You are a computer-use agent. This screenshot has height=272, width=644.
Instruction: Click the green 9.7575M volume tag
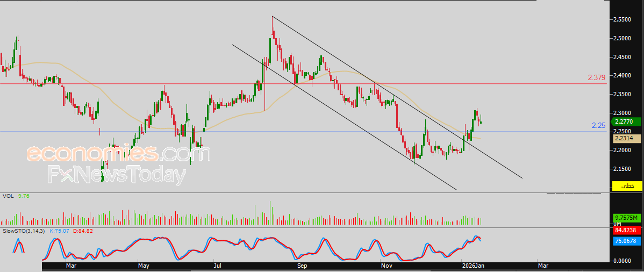[627, 217]
